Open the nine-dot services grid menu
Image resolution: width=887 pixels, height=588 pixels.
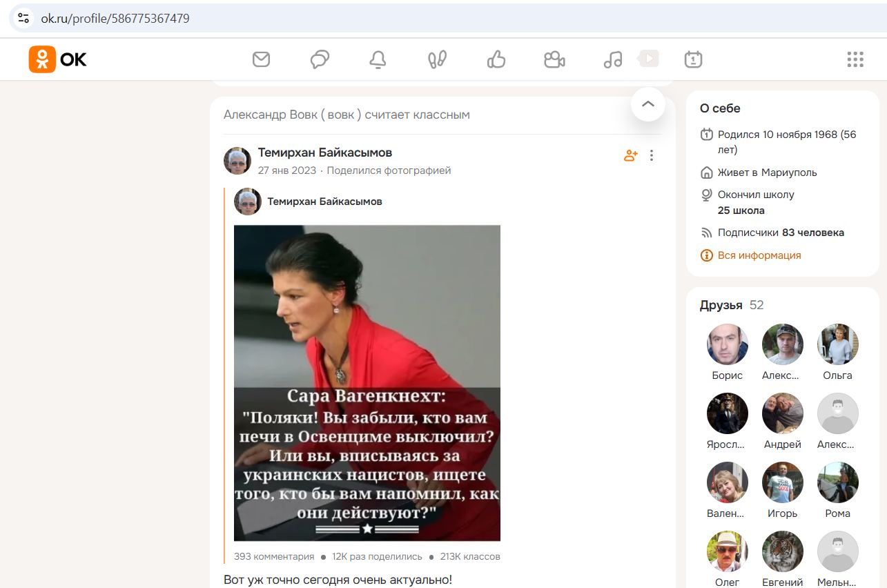855,59
